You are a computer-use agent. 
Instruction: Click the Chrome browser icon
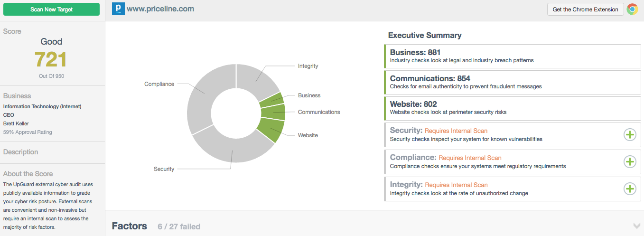click(632, 9)
